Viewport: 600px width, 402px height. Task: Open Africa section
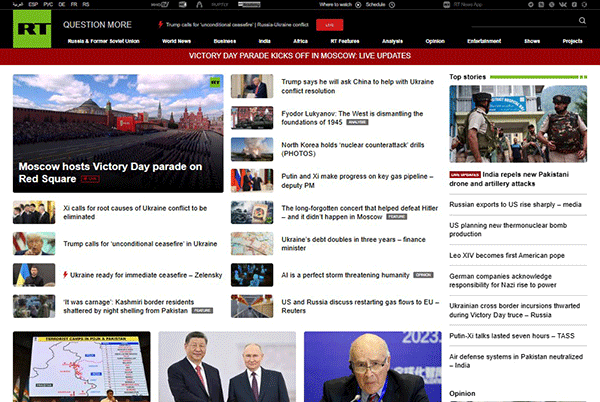(x=300, y=41)
